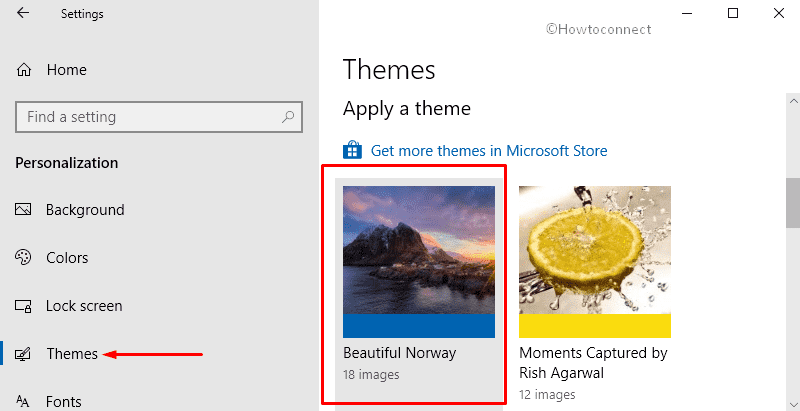Get more themes in Microsoft Store

tap(489, 151)
